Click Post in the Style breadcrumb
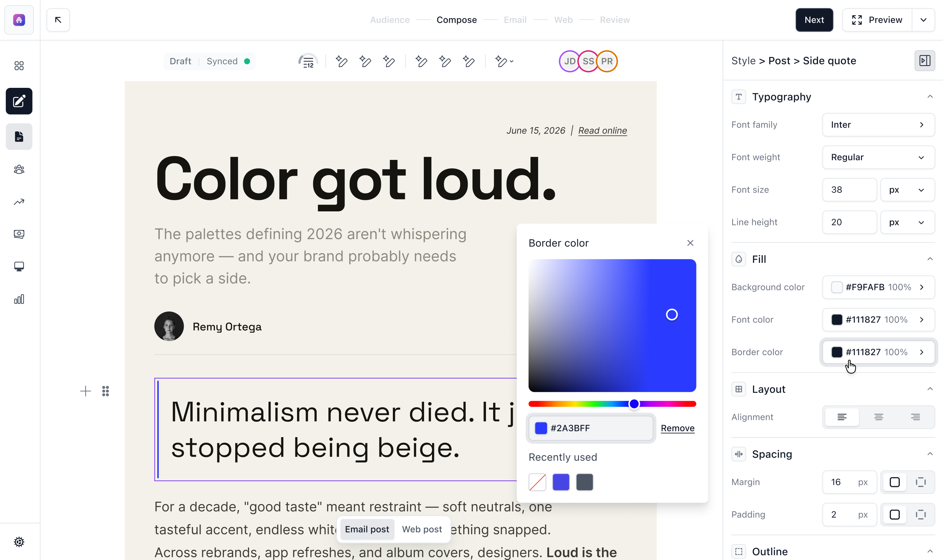Viewport: 943px width, 560px height. pyautogui.click(x=779, y=61)
